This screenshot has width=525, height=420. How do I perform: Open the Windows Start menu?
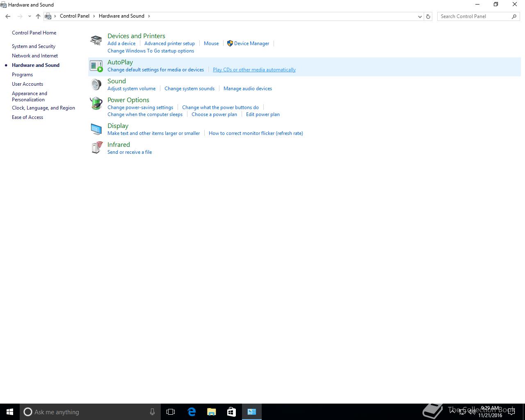pos(10,412)
